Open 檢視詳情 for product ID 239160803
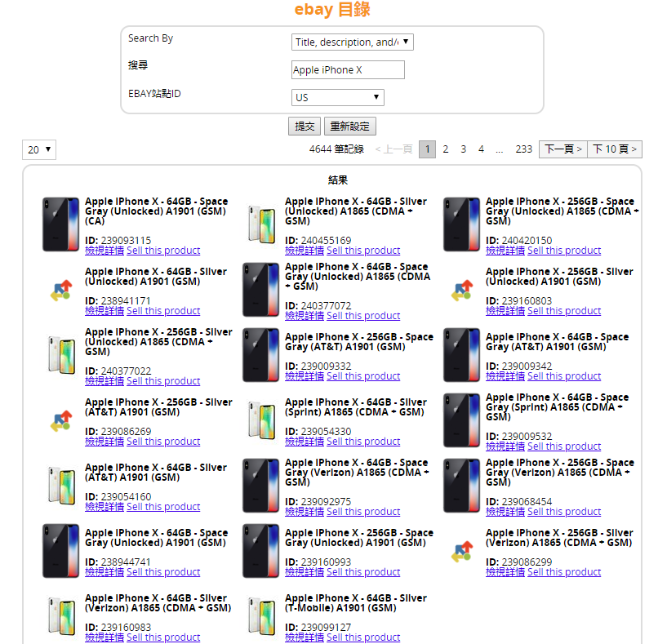This screenshot has width=658, height=644. [505, 311]
